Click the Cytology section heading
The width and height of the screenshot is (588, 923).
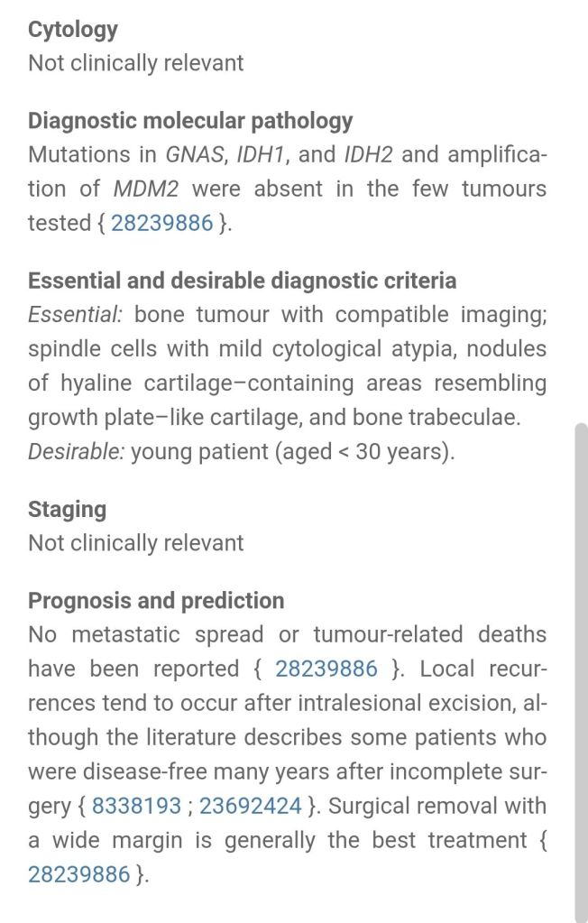tap(73, 29)
